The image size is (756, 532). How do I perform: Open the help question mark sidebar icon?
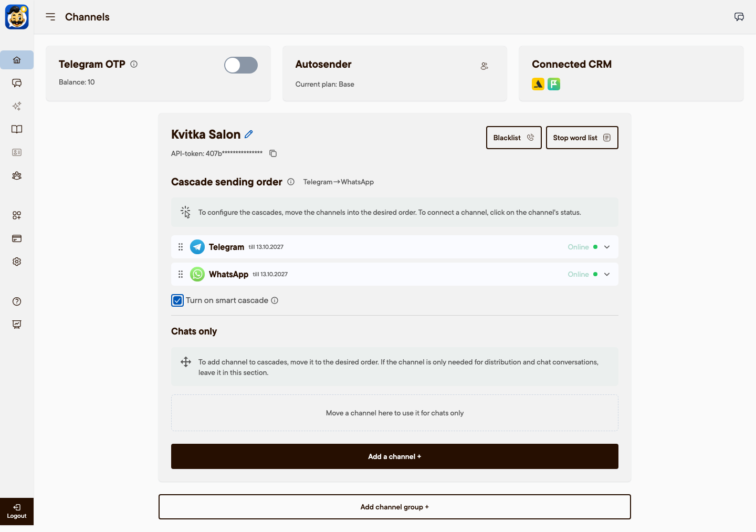click(x=17, y=301)
